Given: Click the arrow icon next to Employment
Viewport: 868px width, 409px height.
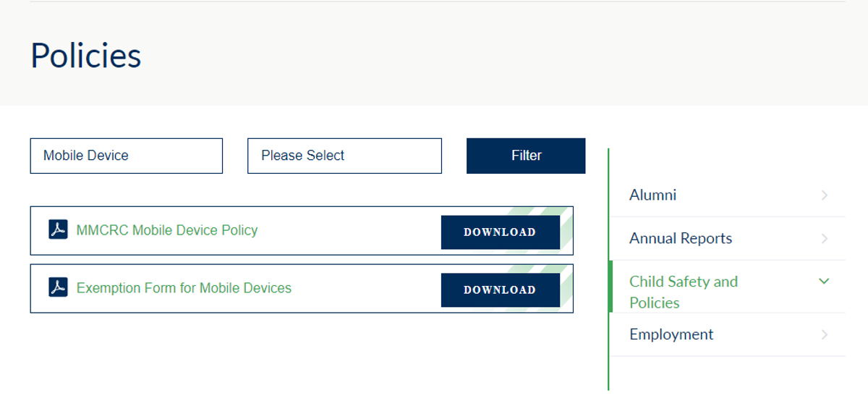Looking at the screenshot, I should tap(825, 334).
